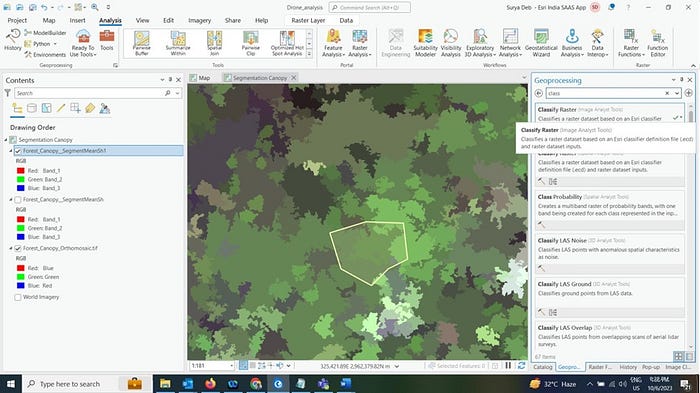Switch to the Map ribbon tab
The image size is (700, 393).
49,20
